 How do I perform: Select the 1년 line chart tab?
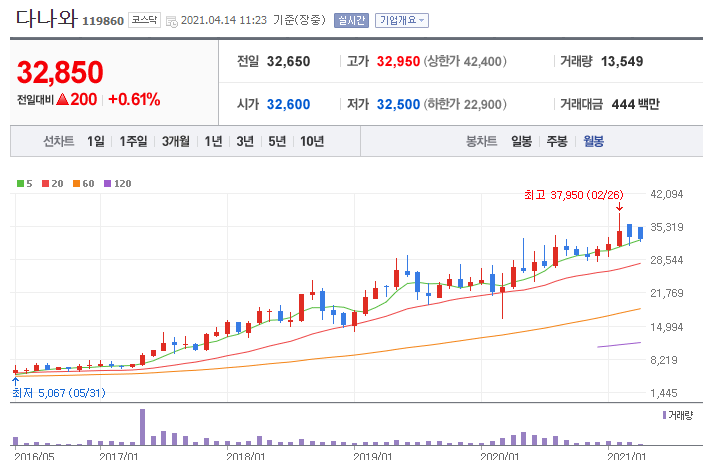click(213, 141)
